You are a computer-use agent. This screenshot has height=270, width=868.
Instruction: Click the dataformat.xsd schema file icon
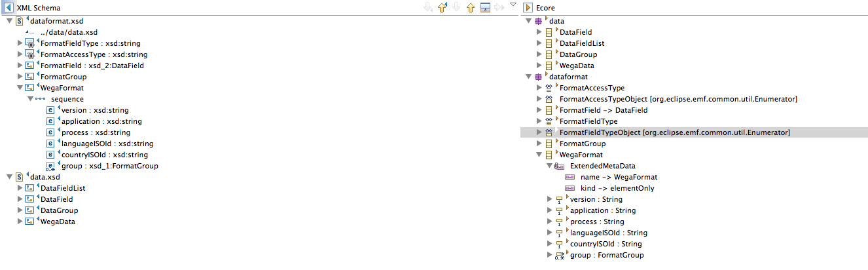(x=20, y=21)
